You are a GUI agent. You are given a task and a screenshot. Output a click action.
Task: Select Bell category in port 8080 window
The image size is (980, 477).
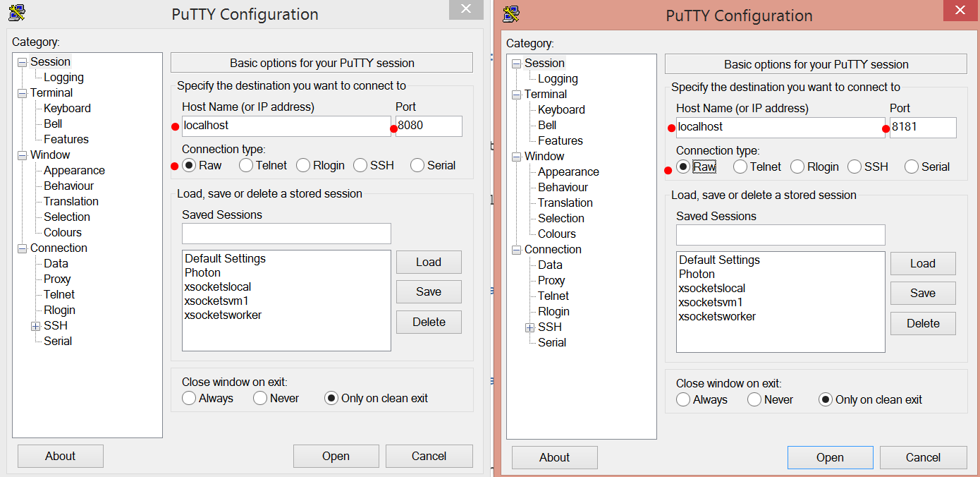(x=53, y=123)
